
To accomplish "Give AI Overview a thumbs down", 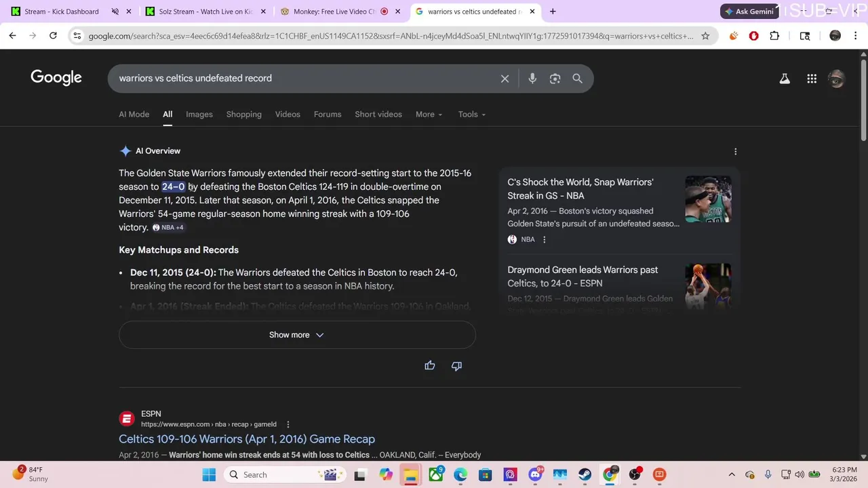I will [456, 366].
